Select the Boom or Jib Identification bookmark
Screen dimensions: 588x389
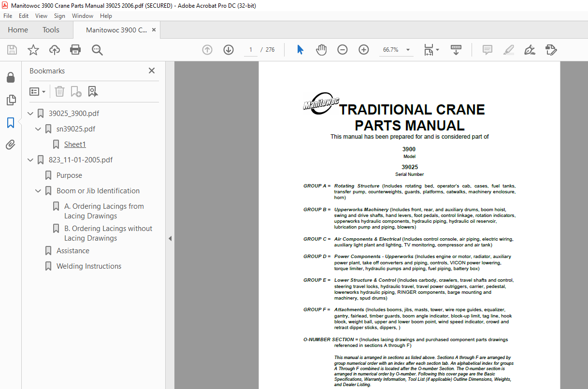point(98,191)
